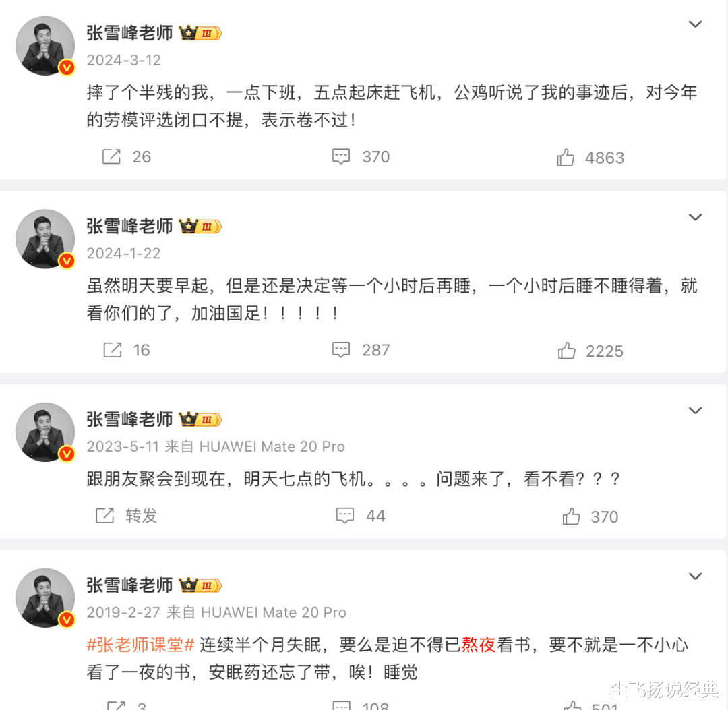Open comments icon showing 287 replies
Image resolution: width=728 pixels, height=710 pixels.
coord(341,350)
